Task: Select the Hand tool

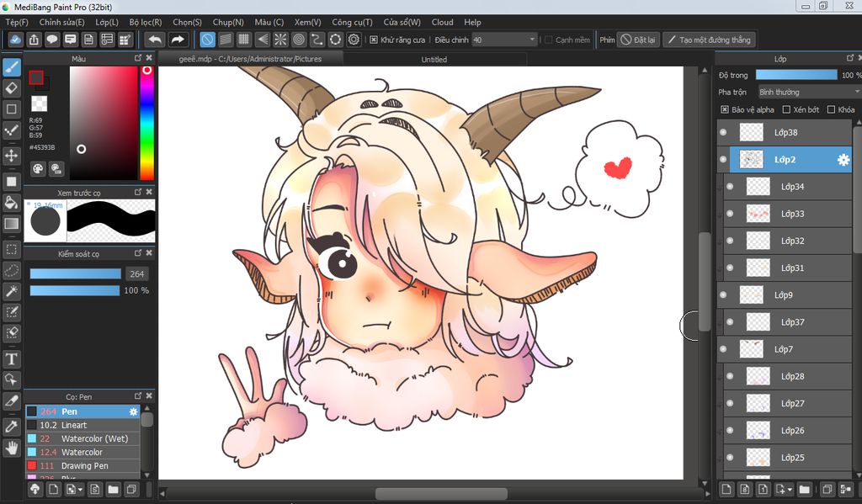Action: (x=12, y=448)
